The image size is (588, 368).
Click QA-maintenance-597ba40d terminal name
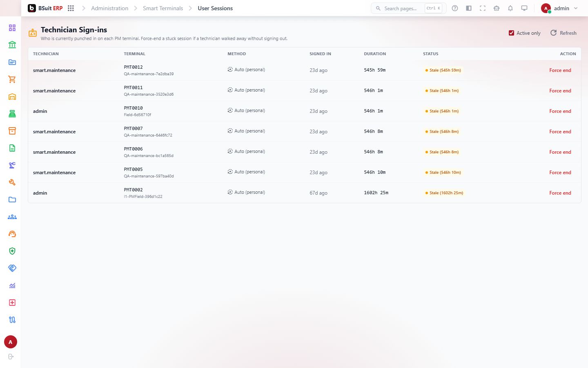[149, 176]
